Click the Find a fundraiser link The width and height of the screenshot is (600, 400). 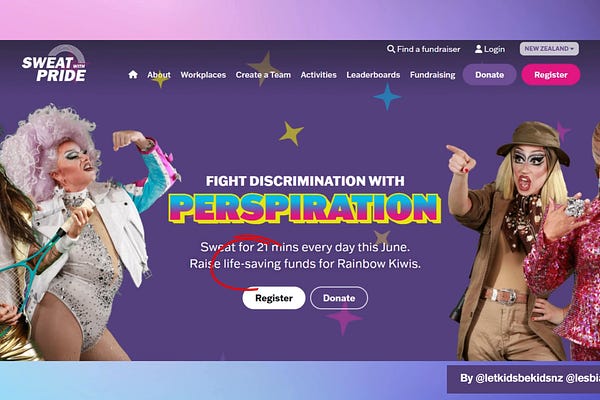click(x=424, y=49)
